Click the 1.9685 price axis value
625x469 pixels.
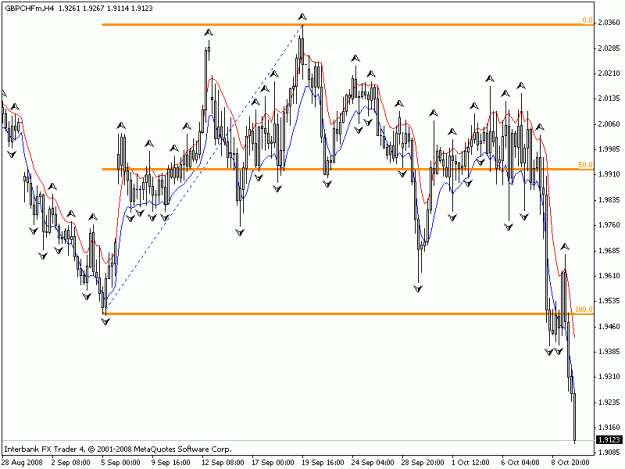pyautogui.click(x=609, y=251)
